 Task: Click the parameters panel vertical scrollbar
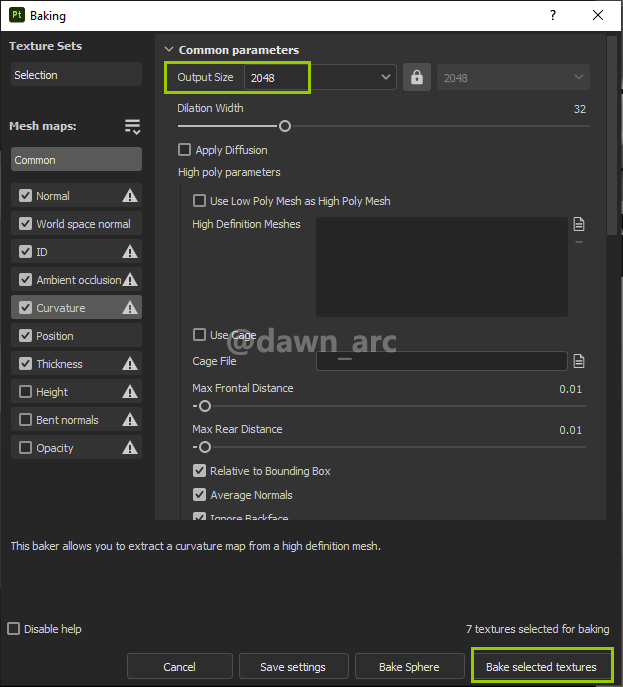[612, 136]
